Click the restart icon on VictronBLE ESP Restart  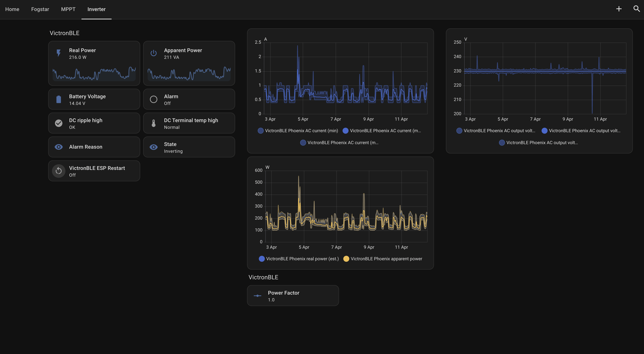click(x=58, y=171)
